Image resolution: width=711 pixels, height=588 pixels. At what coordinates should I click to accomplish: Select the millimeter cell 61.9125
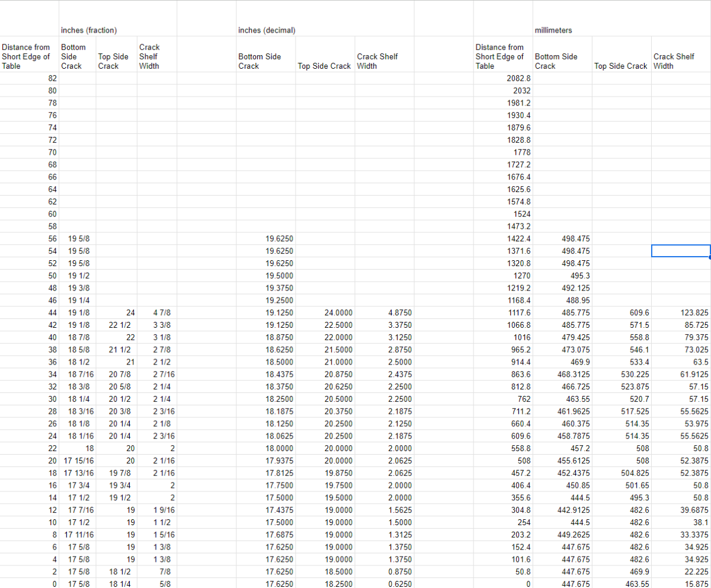point(681,374)
